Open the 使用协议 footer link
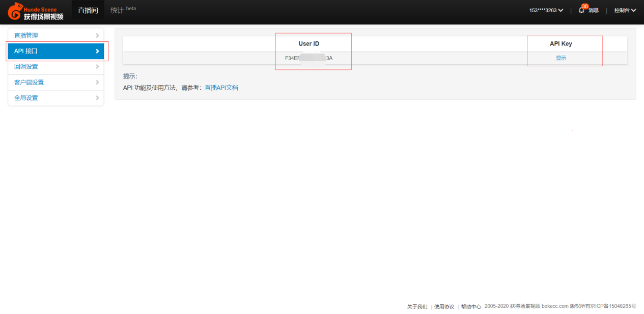Viewport: 644px width, 314px height. [444, 307]
